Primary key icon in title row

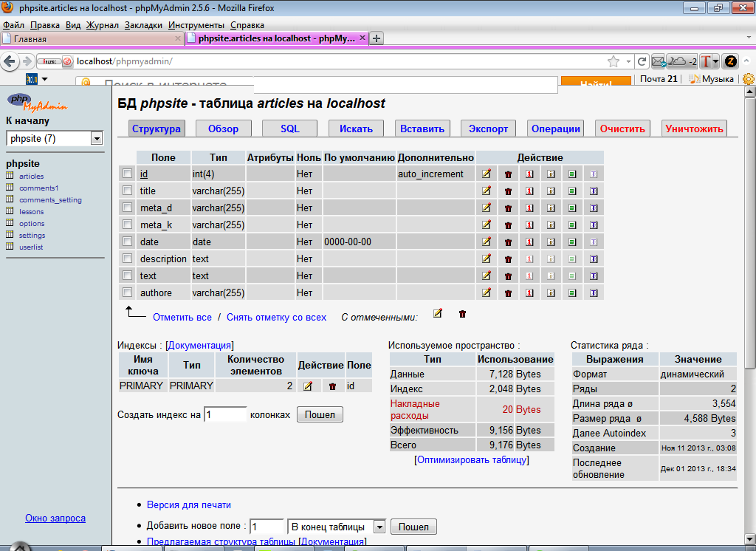529,191
